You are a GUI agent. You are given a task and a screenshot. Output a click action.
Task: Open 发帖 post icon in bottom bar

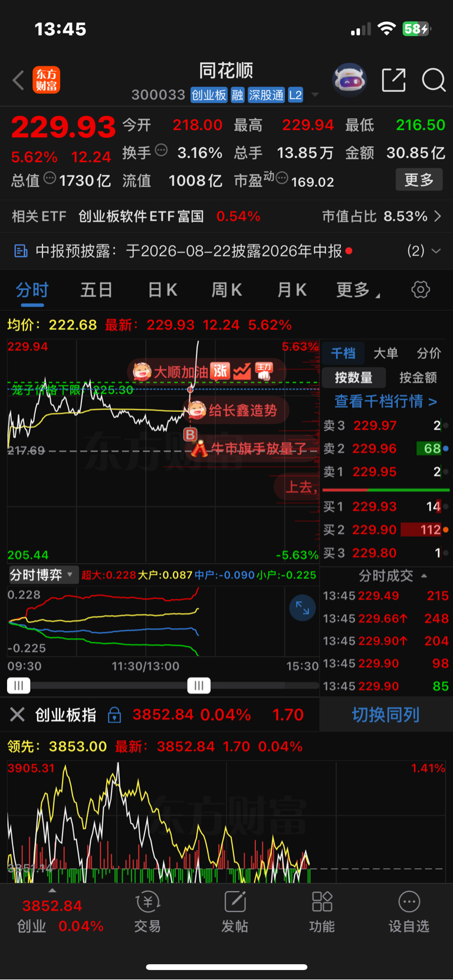(235, 912)
